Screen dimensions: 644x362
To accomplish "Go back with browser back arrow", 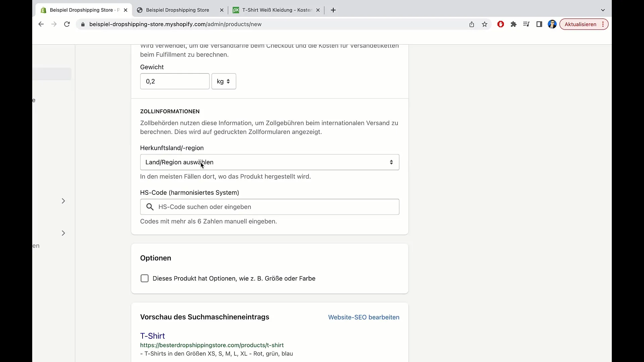I will [41, 24].
